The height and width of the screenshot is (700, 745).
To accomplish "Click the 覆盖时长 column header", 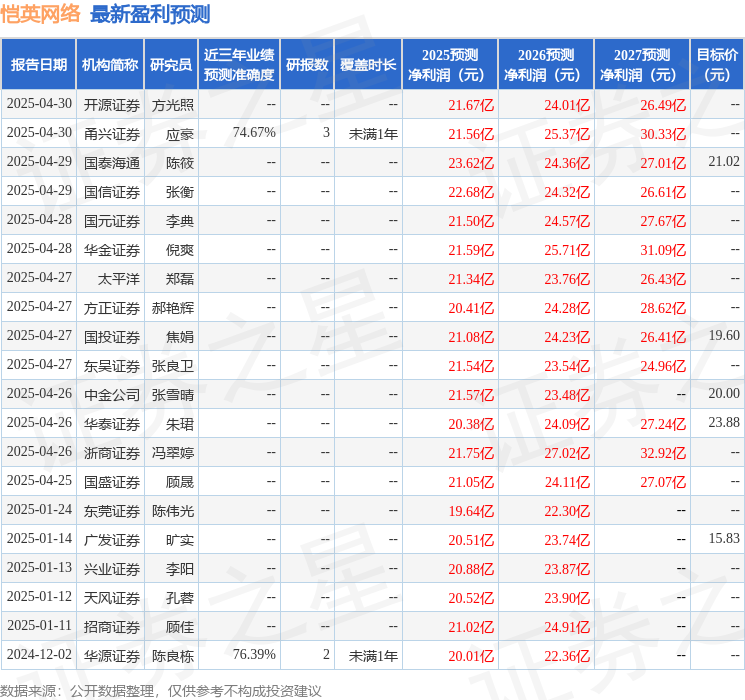I will 368,65.
